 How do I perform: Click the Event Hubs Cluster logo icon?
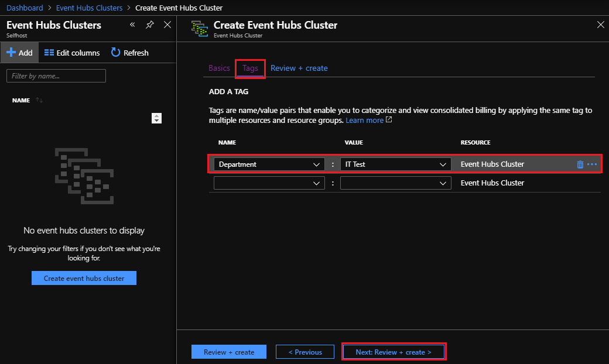point(199,28)
